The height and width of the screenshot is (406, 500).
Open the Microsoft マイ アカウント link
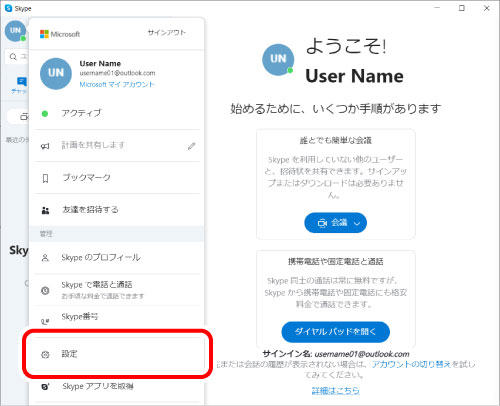coord(117,84)
